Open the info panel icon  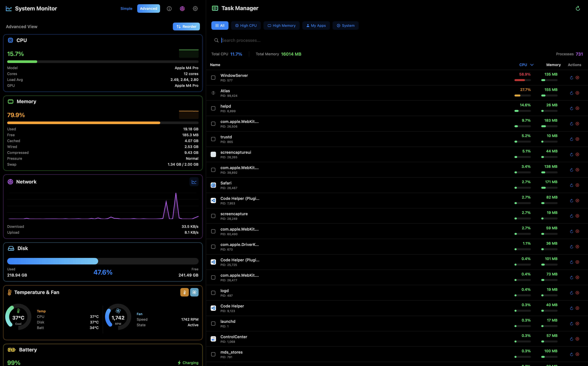pyautogui.click(x=169, y=9)
